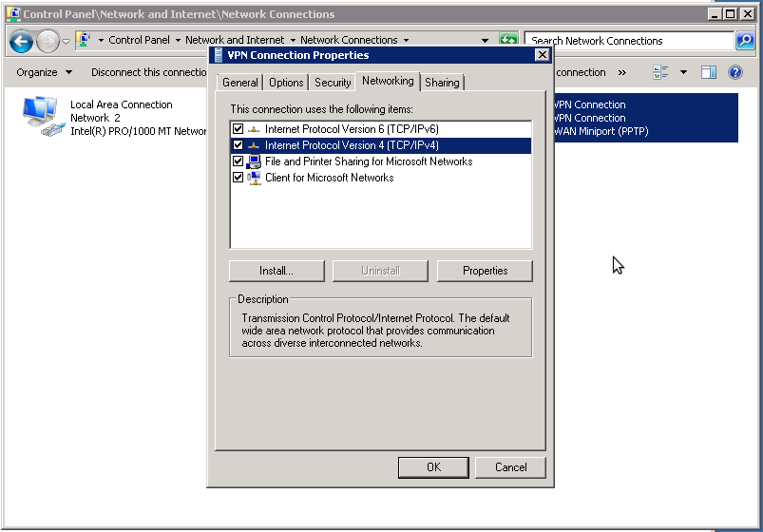Click the TCP/IPv6 protocol icon
This screenshot has width=763, height=532.
tap(254, 129)
